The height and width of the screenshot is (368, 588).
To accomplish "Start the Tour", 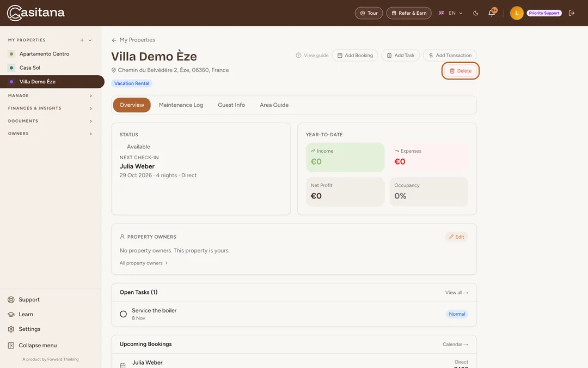I will pyautogui.click(x=369, y=13).
